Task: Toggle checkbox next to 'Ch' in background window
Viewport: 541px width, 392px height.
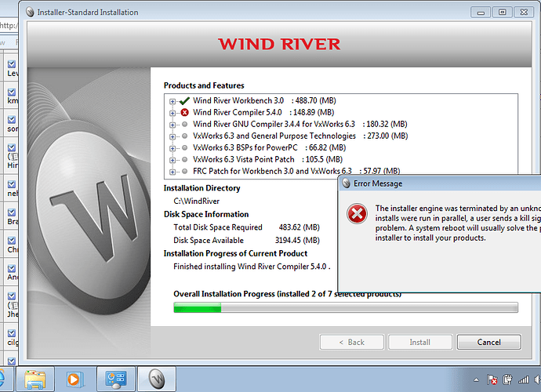Action: click(12, 240)
